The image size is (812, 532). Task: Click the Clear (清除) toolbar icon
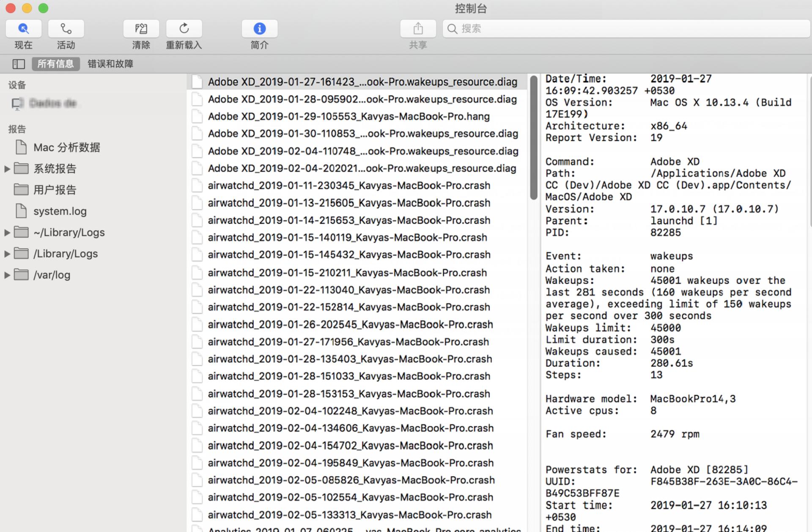point(141,29)
